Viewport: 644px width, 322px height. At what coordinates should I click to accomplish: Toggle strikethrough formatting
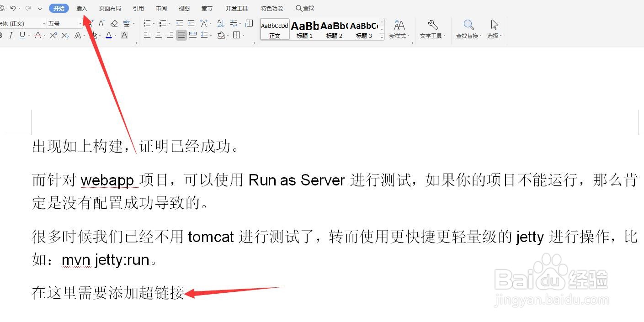point(38,35)
